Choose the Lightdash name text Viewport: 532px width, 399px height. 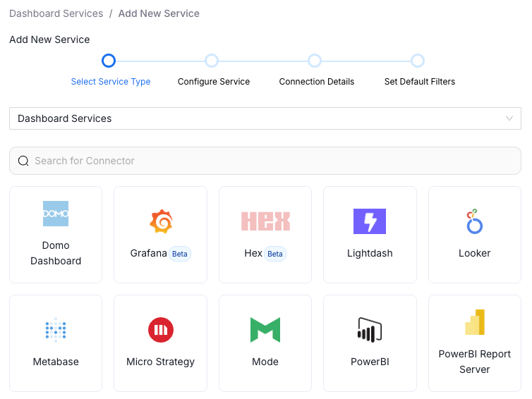(370, 253)
